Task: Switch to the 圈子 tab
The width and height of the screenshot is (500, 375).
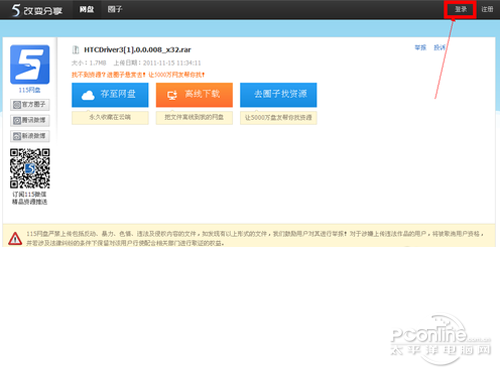Action: (x=115, y=9)
